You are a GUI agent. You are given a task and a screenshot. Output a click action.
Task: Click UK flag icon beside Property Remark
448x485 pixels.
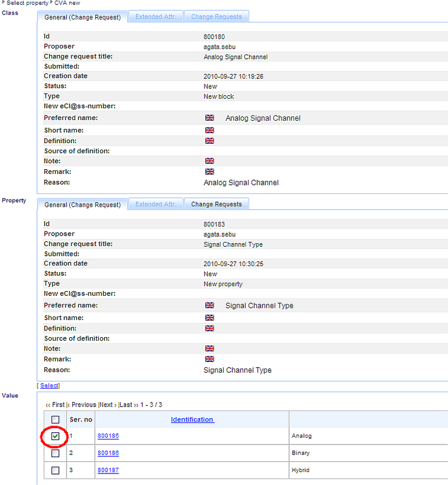tap(210, 359)
